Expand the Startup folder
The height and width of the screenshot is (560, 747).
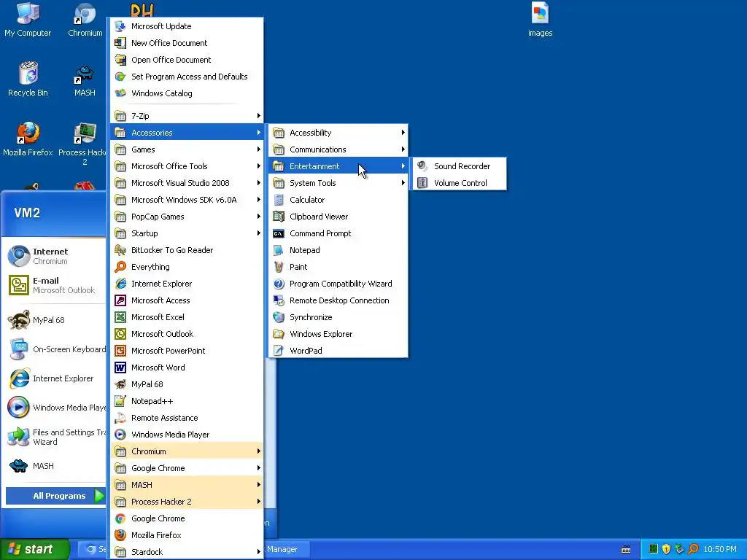187,233
